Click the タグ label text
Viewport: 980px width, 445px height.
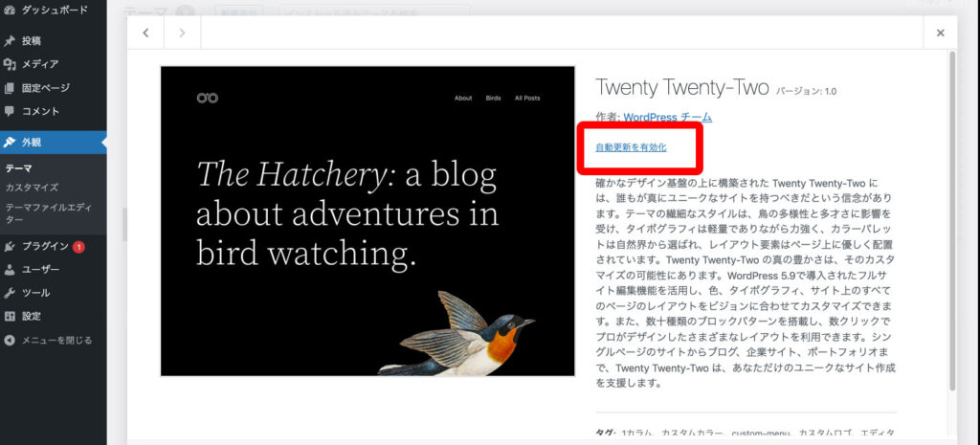tap(606, 434)
